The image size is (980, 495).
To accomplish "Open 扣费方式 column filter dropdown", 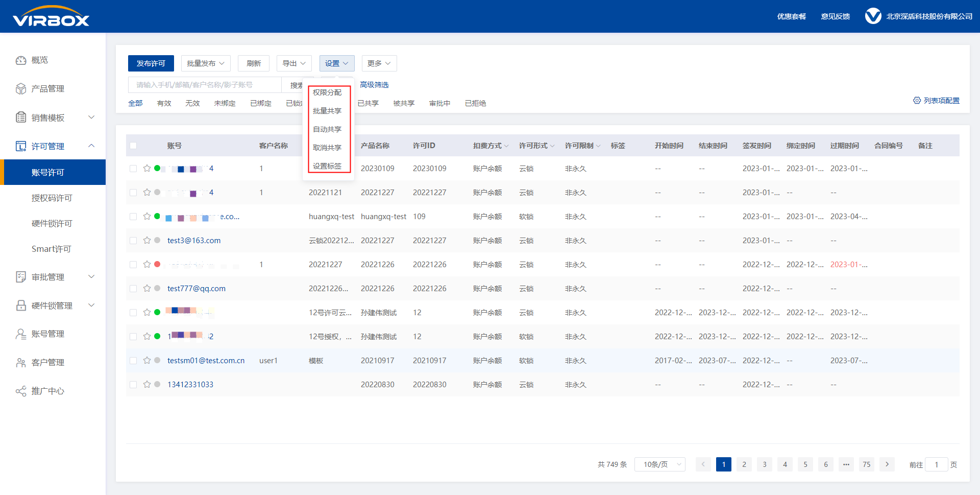I will (506, 146).
